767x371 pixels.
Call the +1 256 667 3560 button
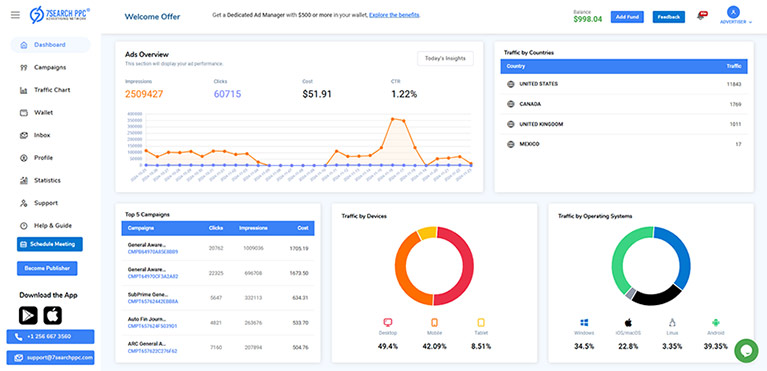50,337
